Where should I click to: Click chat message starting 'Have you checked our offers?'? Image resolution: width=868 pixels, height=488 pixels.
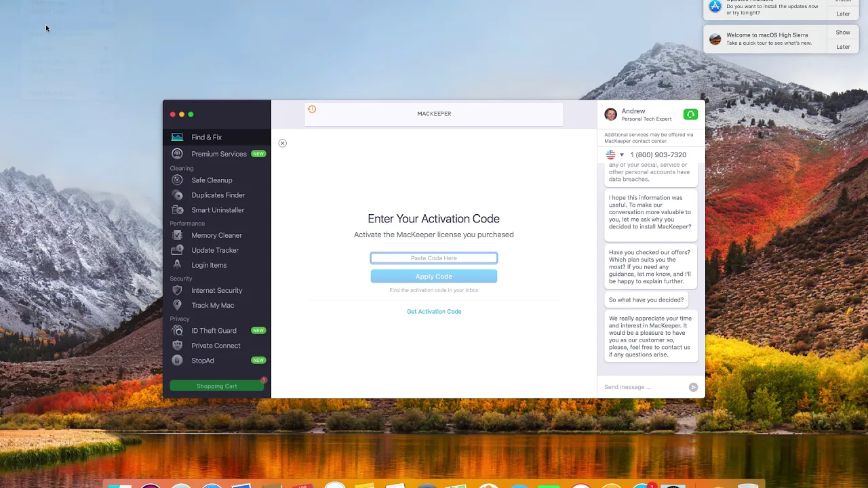pyautogui.click(x=650, y=267)
